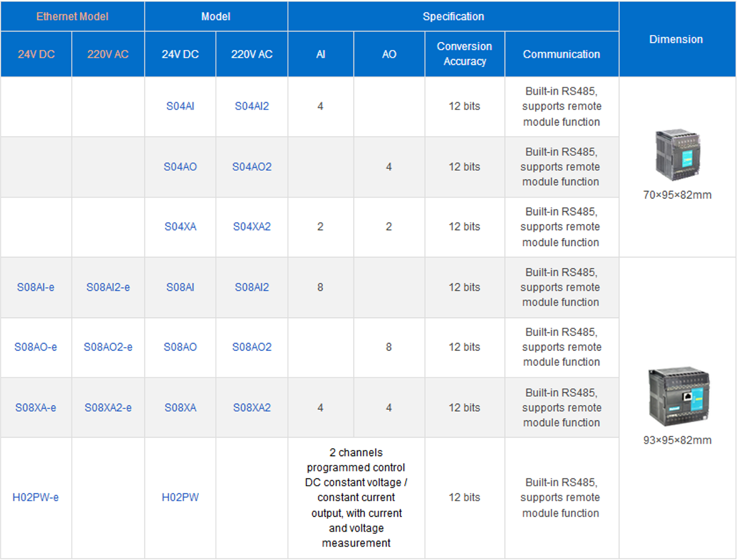Click the Conversion Accuracy column header
Viewport: 738px width, 560px height.
pyautogui.click(x=464, y=54)
